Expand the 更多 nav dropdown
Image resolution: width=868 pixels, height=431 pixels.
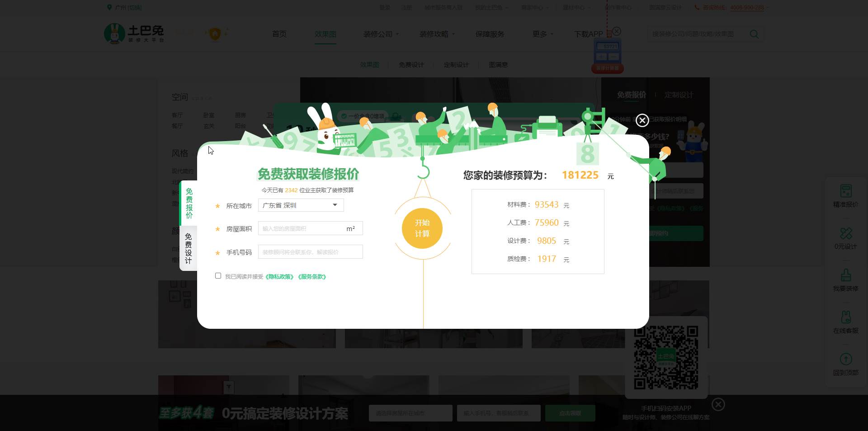[542, 34]
